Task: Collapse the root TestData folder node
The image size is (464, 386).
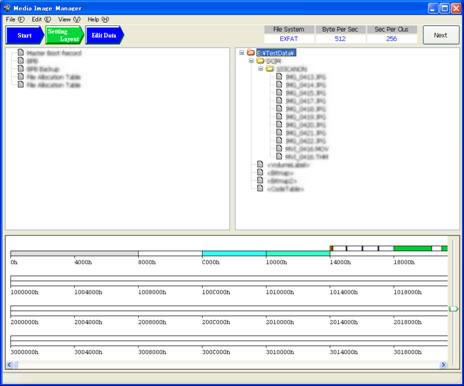Action: [x=242, y=53]
